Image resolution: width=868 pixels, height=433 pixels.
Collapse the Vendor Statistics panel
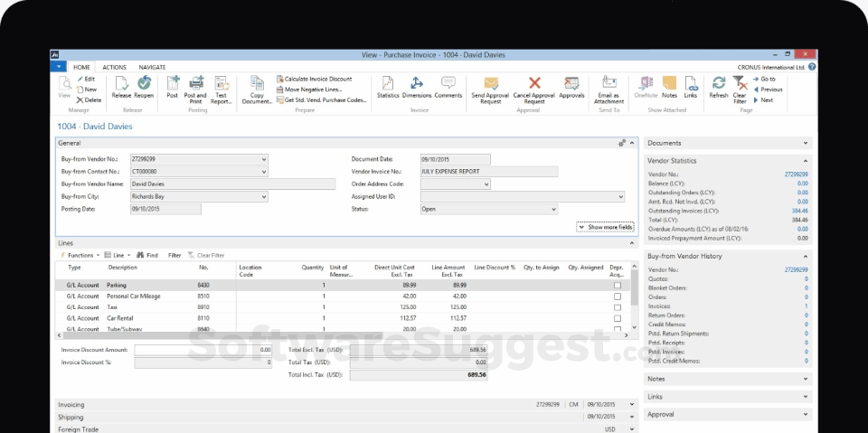806,161
